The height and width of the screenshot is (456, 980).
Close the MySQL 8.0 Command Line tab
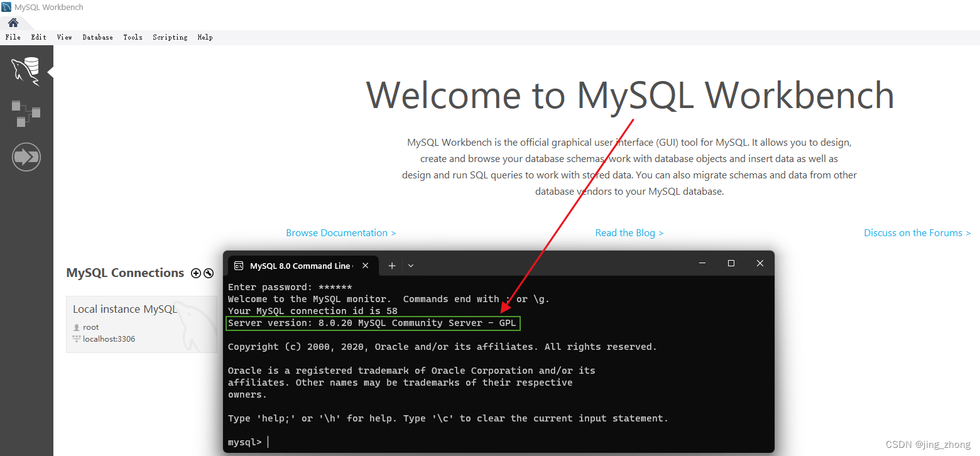[x=366, y=266]
